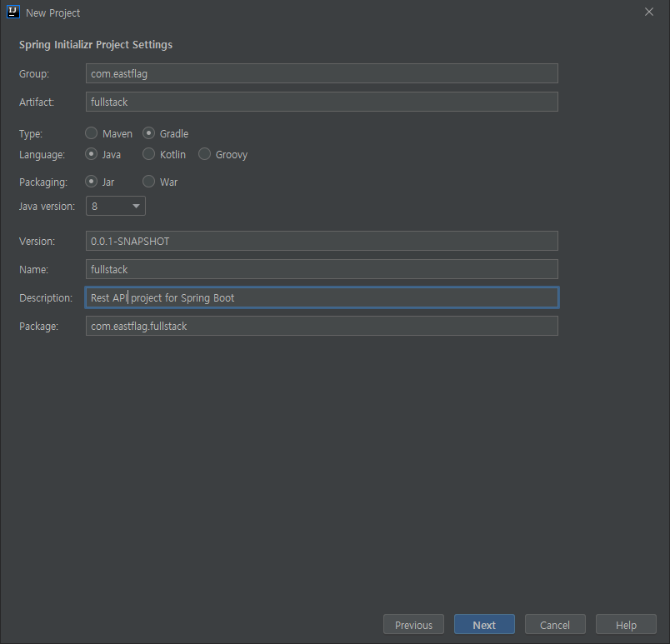This screenshot has height=644, width=670.
Task: Proceed with the Next button
Action: tap(484, 625)
